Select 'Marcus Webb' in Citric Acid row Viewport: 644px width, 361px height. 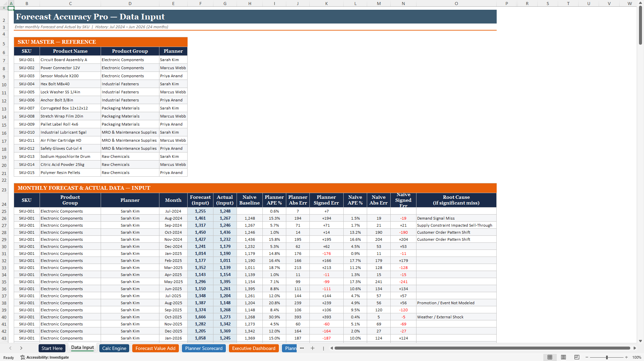tap(173, 165)
